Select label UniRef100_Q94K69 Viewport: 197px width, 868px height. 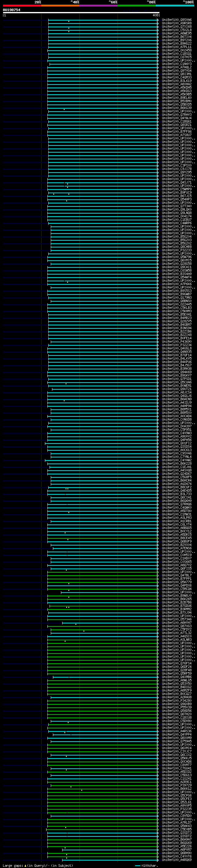coord(176,372)
